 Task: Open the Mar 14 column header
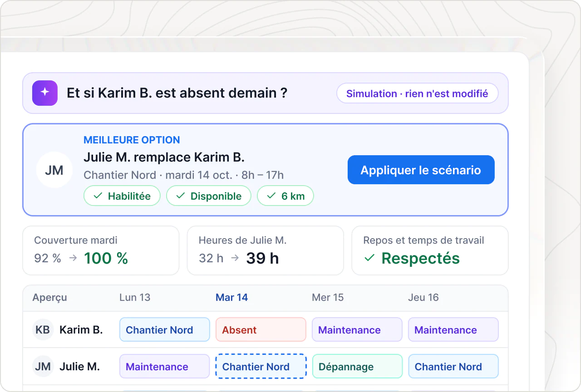point(231,298)
